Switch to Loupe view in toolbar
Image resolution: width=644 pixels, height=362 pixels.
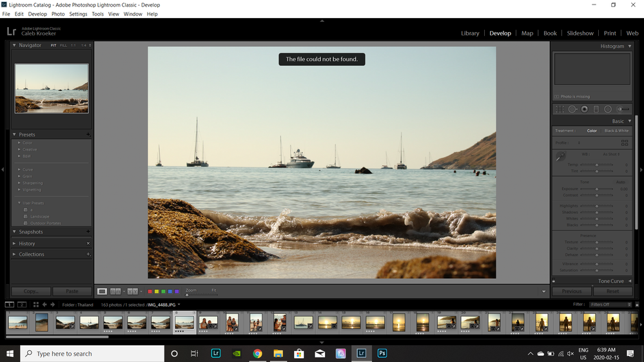[x=102, y=291]
